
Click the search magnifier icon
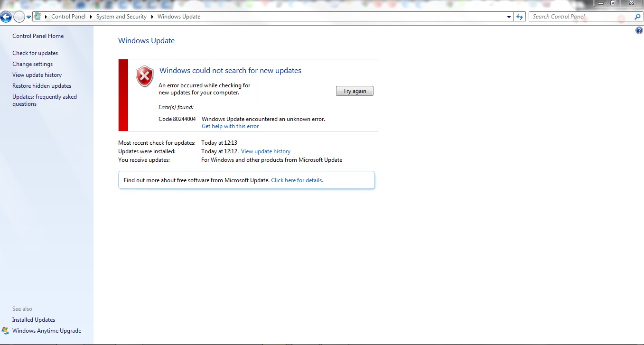637,17
